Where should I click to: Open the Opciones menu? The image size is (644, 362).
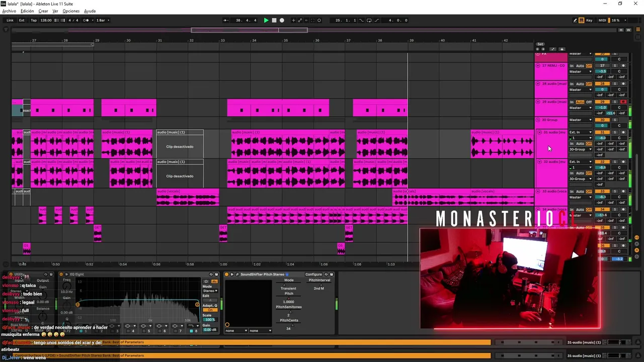[x=71, y=11]
